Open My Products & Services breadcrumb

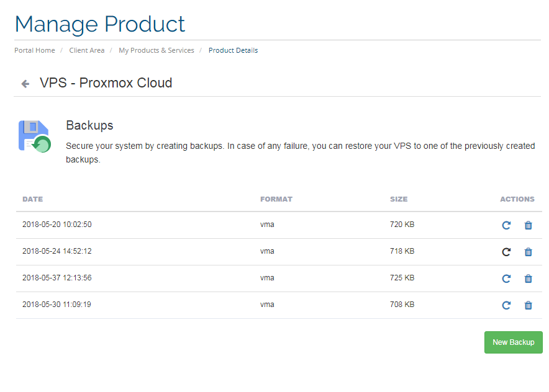coord(156,50)
